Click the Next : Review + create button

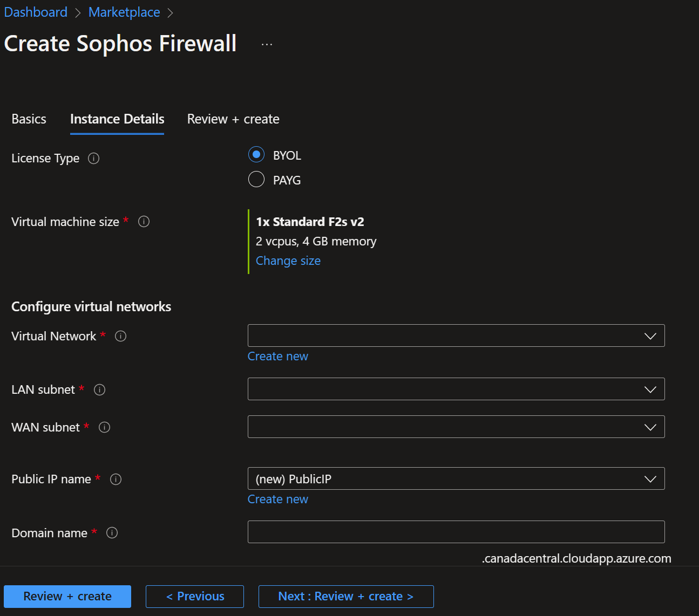pos(346,597)
